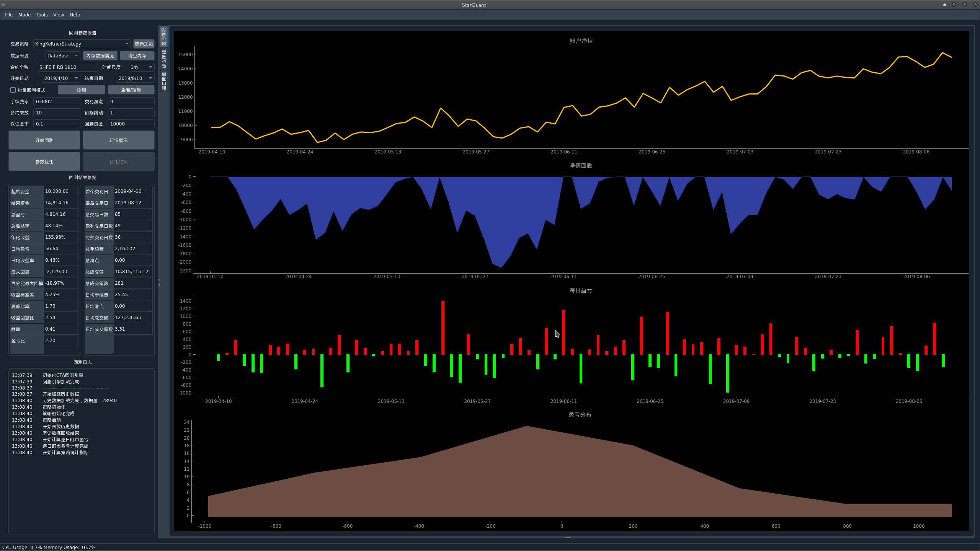This screenshot has height=551, width=980.
Task: Open the window menu arrow in title bar
Action: pos(3,5)
